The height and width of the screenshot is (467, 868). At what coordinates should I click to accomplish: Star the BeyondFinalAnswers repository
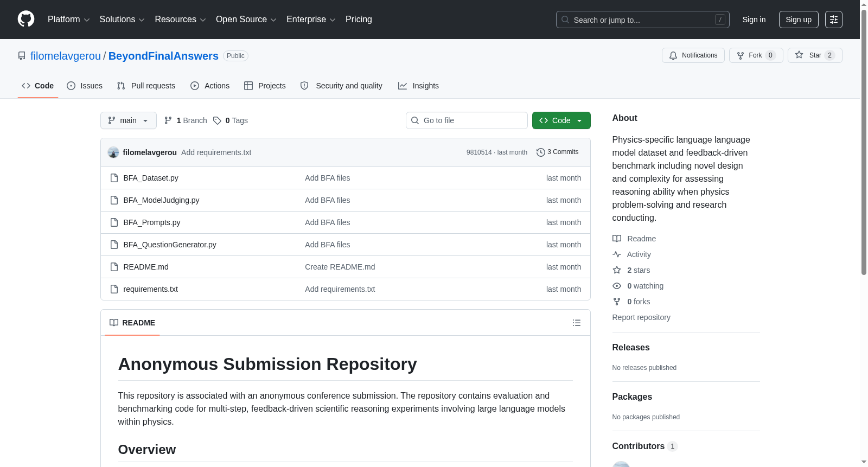click(815, 55)
